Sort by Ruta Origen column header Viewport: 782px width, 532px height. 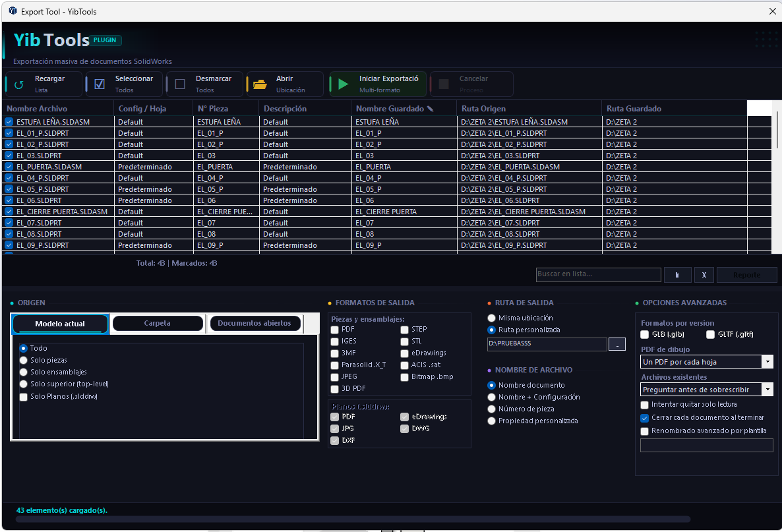(x=529, y=108)
